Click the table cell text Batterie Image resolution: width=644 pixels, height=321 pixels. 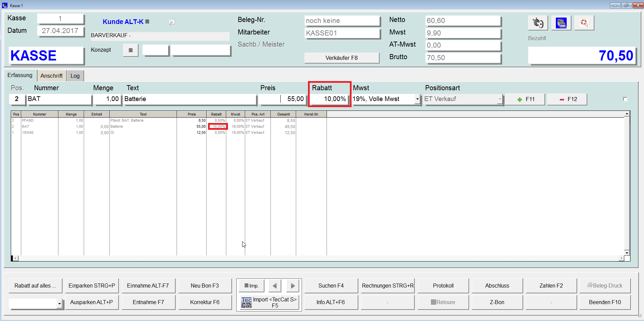point(117,126)
